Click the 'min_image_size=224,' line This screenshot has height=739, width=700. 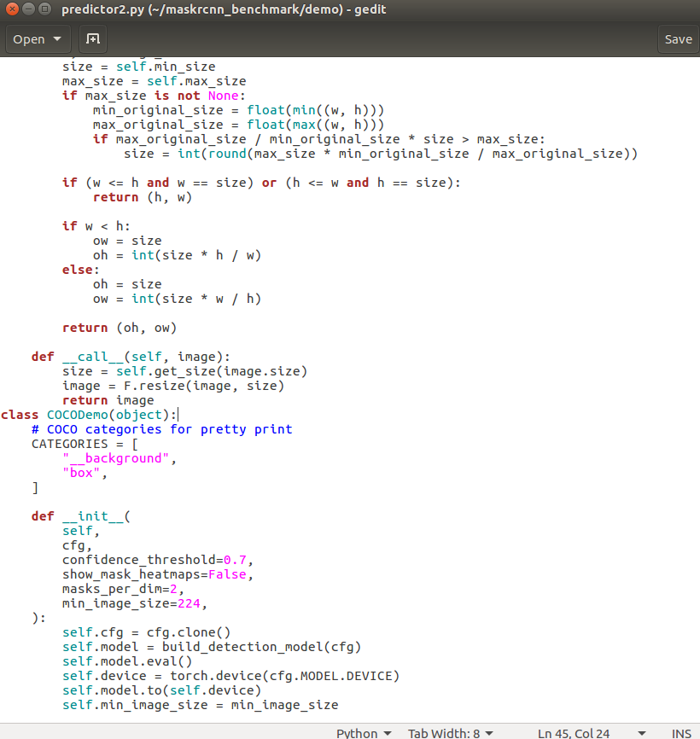pyautogui.click(x=135, y=603)
